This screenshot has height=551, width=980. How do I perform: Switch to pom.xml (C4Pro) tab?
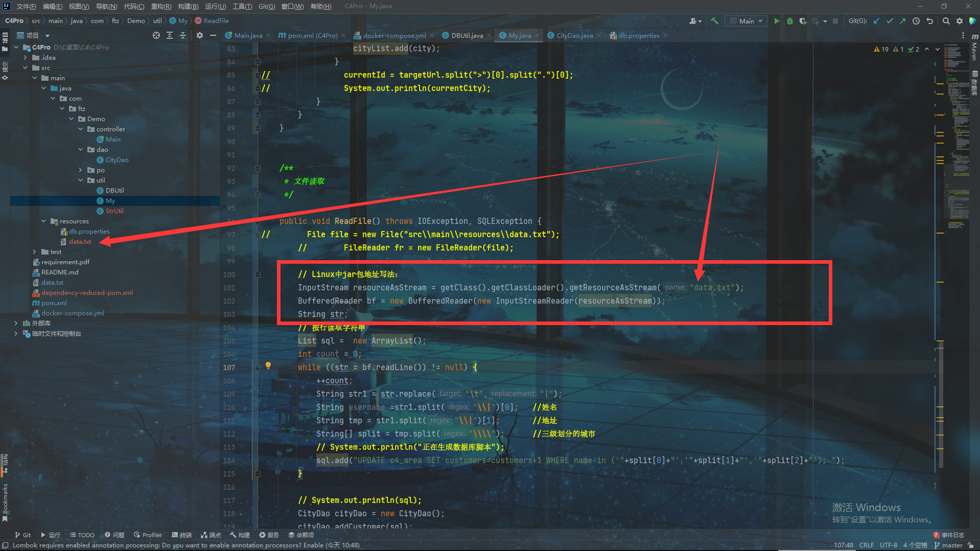(x=312, y=35)
